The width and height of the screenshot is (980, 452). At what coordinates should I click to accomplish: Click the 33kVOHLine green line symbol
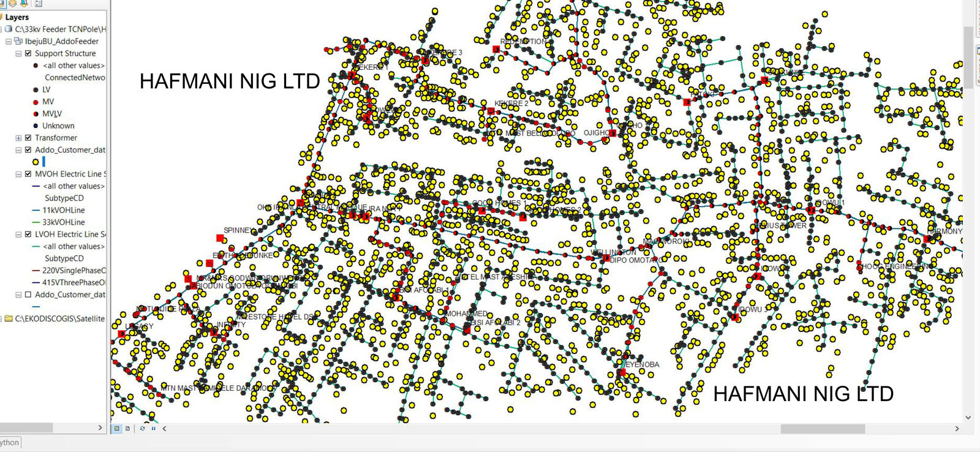(x=36, y=222)
